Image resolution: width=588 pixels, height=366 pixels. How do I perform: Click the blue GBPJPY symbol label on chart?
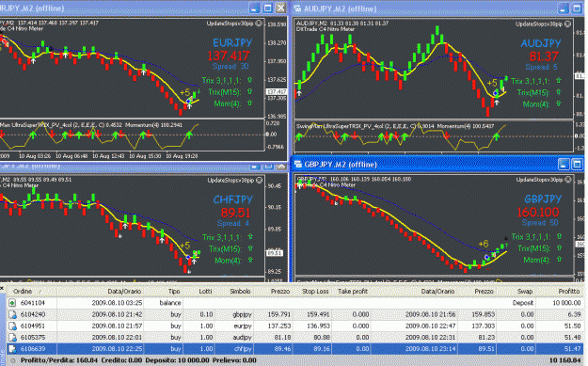[x=543, y=199]
